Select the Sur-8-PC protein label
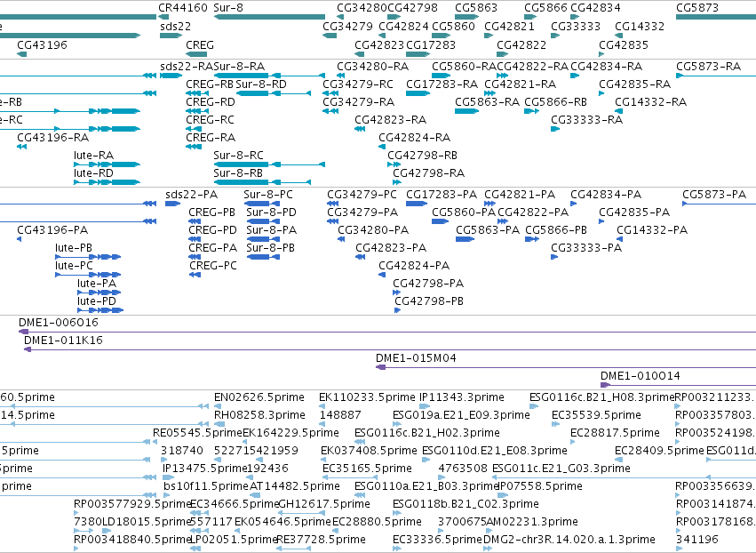Viewport: 756px width, 553px height. 268,195
